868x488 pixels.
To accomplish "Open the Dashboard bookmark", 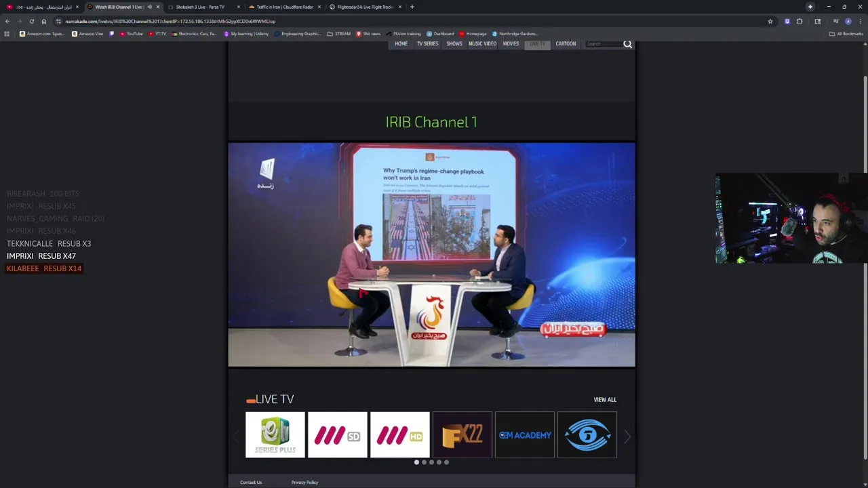I will point(440,34).
